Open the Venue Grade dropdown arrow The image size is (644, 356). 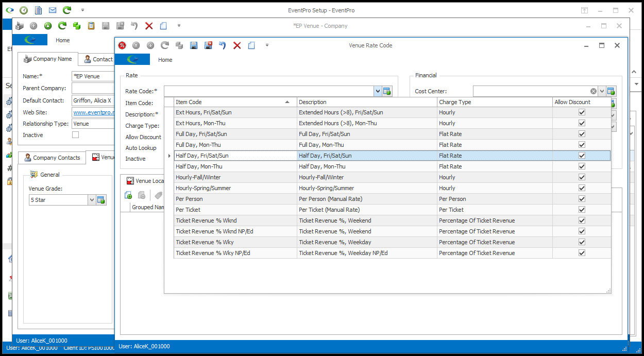click(92, 200)
